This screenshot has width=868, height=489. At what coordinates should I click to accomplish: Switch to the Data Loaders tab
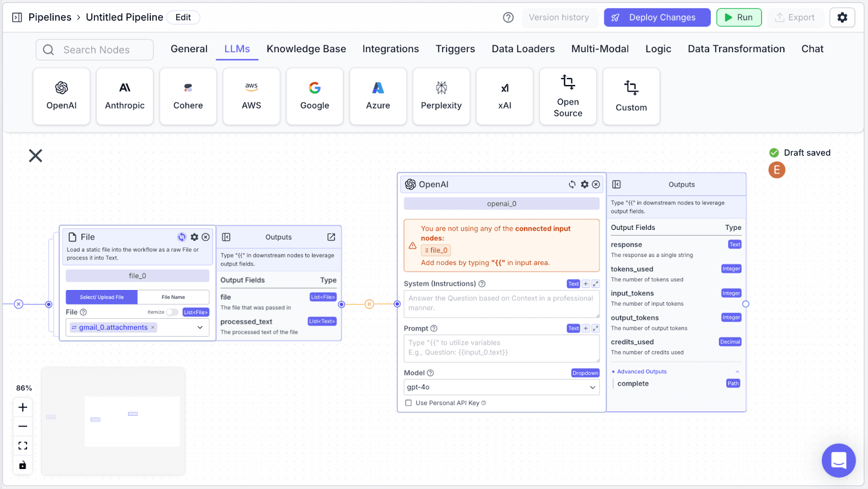[523, 49]
